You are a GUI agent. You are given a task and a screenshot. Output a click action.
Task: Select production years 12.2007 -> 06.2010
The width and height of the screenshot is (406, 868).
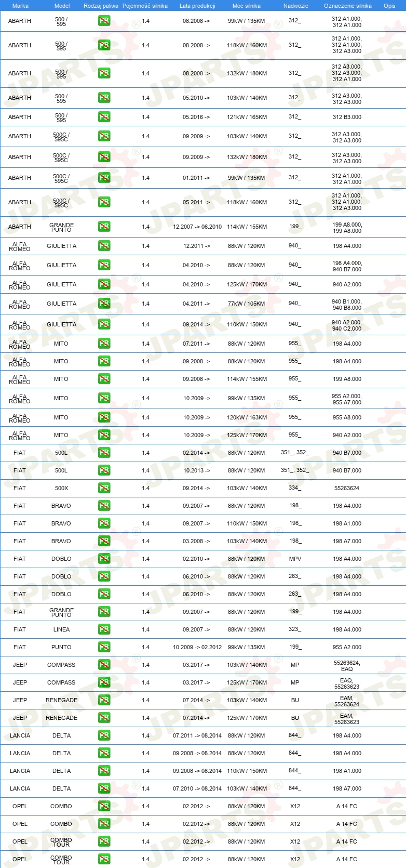click(x=197, y=227)
